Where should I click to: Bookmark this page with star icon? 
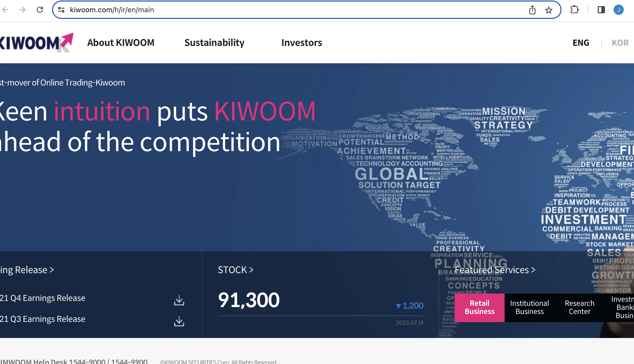(x=549, y=10)
